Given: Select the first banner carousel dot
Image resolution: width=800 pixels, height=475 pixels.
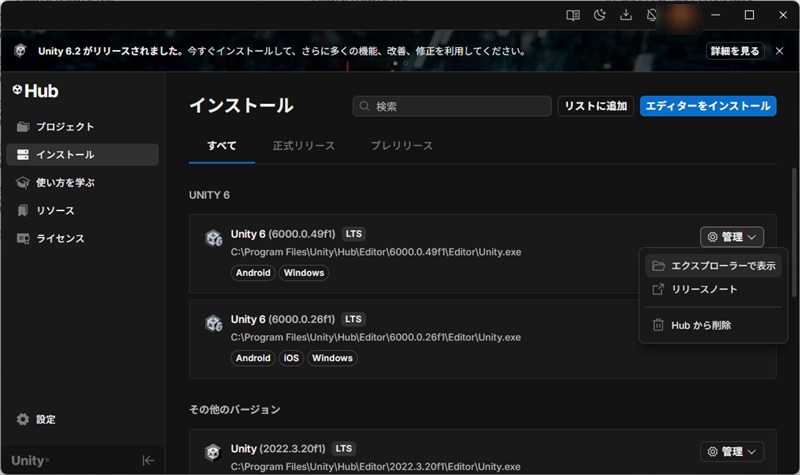Looking at the screenshot, I should tap(395, 64).
